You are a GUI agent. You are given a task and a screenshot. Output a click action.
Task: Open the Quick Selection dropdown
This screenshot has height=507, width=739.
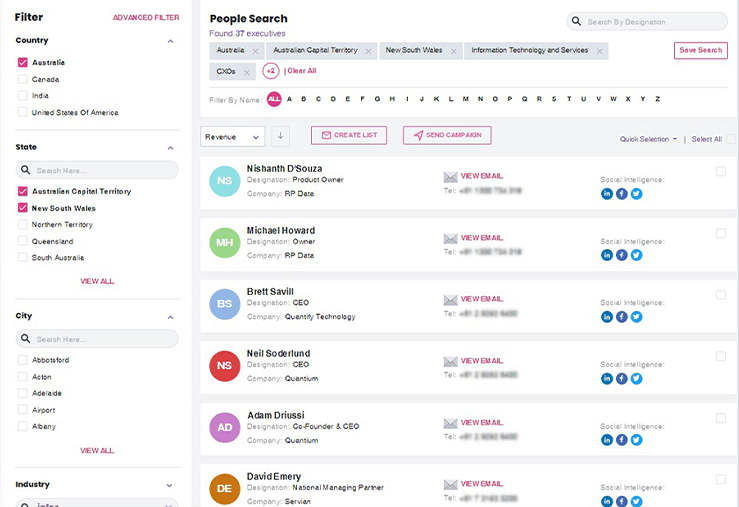click(x=648, y=139)
